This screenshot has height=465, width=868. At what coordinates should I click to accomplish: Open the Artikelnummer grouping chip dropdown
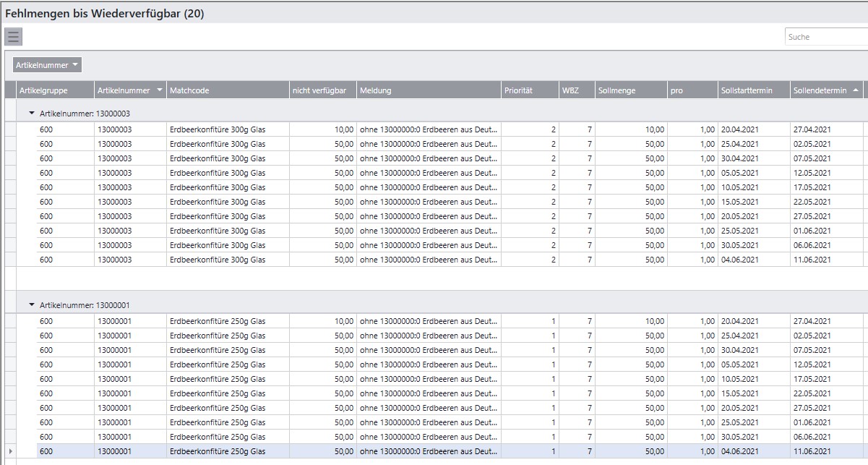click(x=48, y=65)
